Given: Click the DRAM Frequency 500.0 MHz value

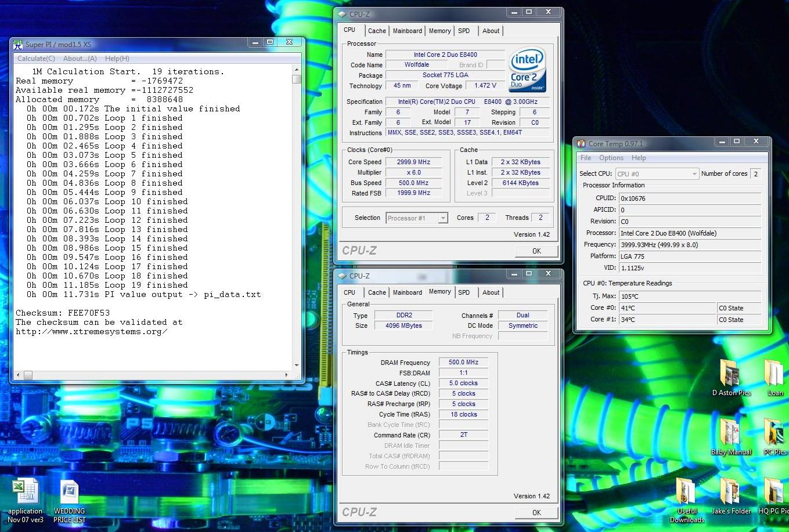Looking at the screenshot, I should (463, 362).
